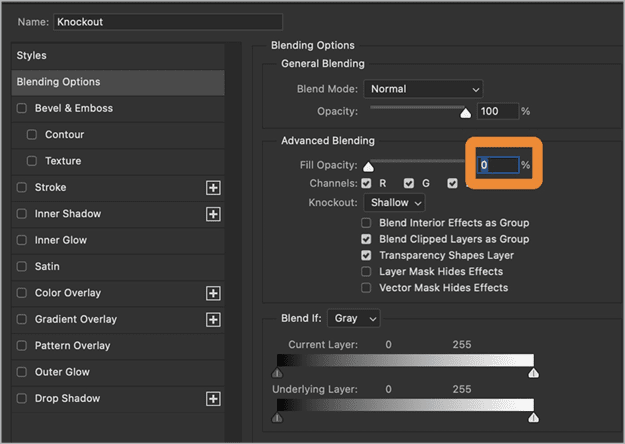This screenshot has width=625, height=444.
Task: Click Underlying Layer black point slider
Action: coord(277,418)
